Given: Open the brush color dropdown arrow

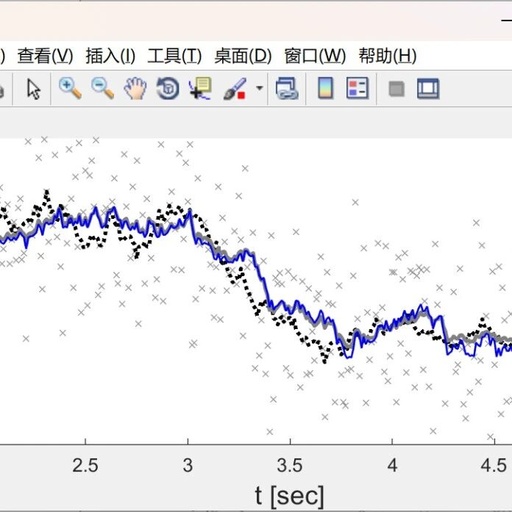Looking at the screenshot, I should tap(259, 88).
